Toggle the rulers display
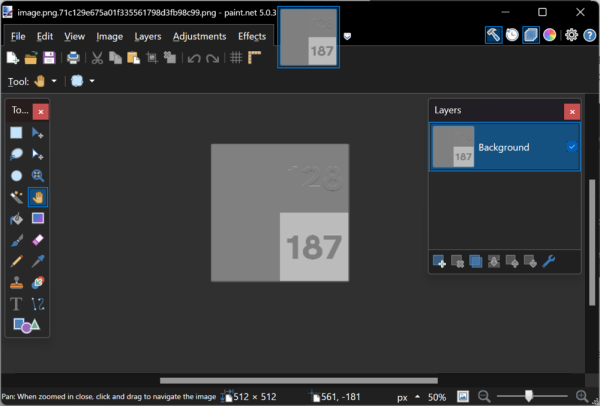Viewport: 600px width, 406px height. point(254,58)
